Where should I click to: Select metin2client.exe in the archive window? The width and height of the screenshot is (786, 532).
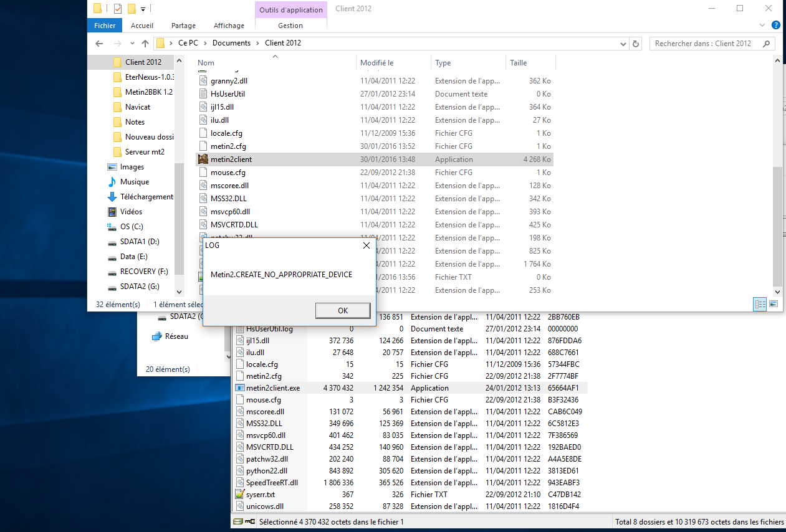[272, 387]
